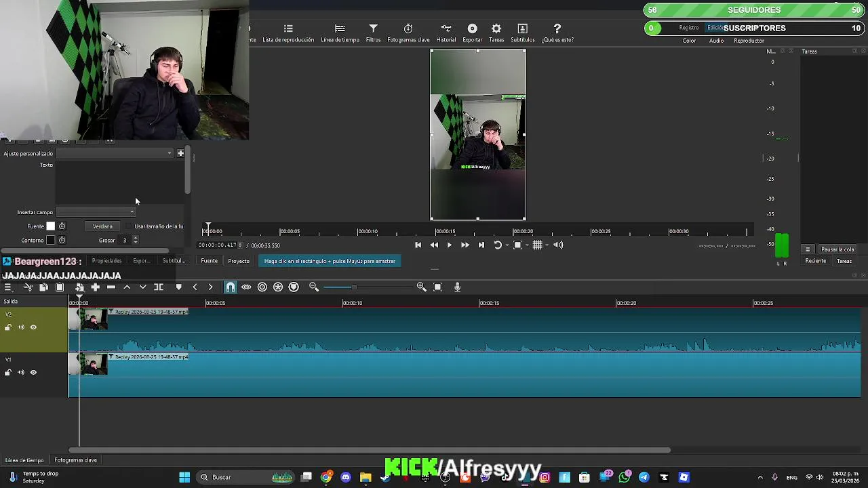
Task: Save preset with plus button
Action: pyautogui.click(x=180, y=153)
